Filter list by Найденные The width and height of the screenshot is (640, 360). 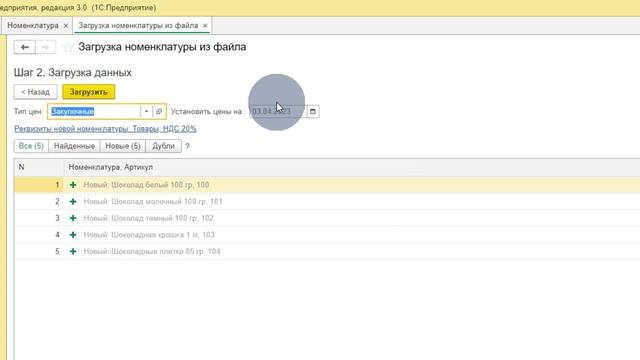[x=74, y=146]
